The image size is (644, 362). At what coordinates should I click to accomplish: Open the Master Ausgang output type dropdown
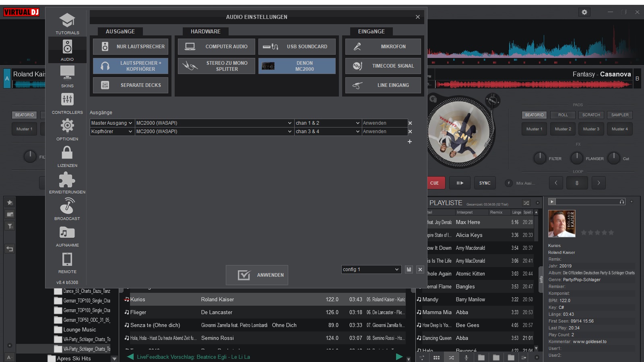tap(112, 123)
